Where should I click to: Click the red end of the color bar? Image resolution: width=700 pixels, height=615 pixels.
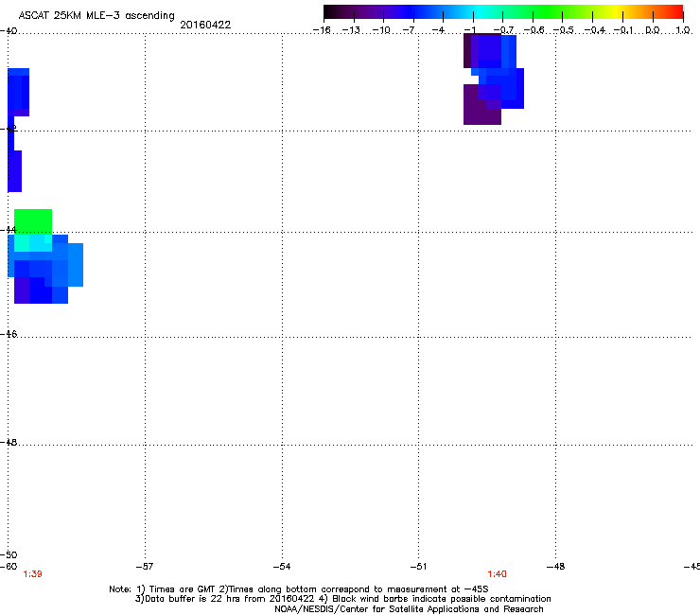[x=676, y=12]
